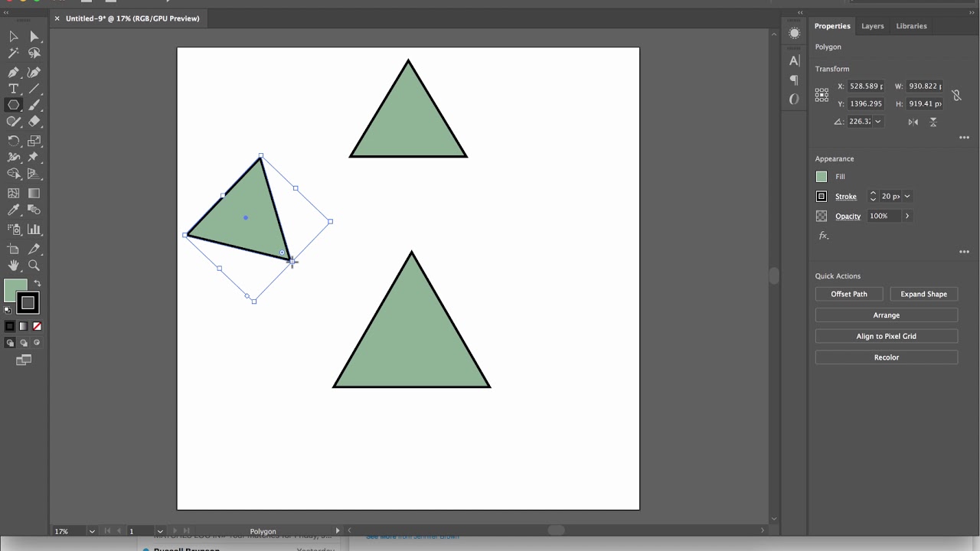Toggle constrain width and height proportions
980x551 pixels.
(x=956, y=96)
